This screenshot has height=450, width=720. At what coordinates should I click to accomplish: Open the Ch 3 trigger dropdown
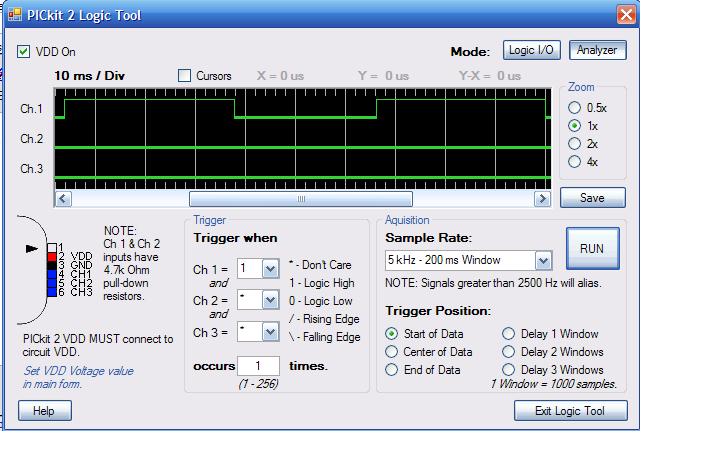coord(270,332)
